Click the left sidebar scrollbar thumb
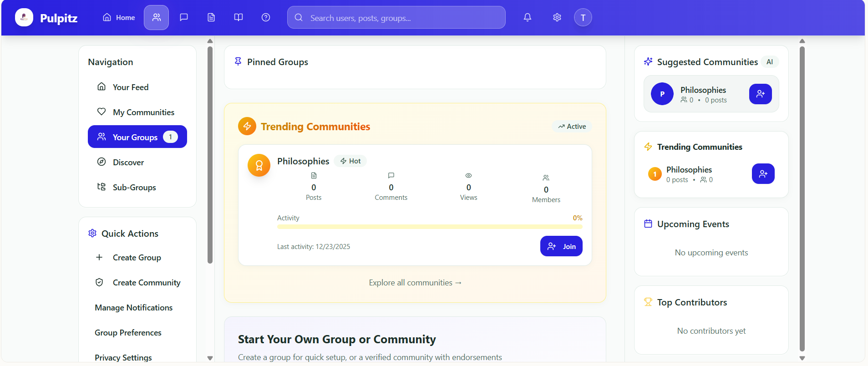 click(210, 155)
